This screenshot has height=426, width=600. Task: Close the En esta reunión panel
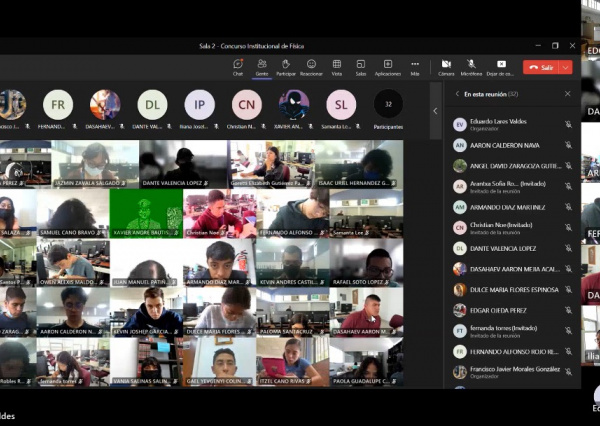(567, 94)
